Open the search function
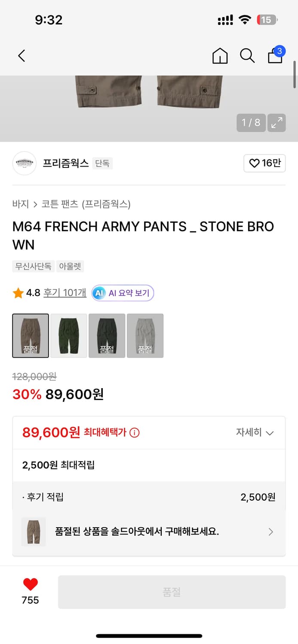 coord(247,56)
